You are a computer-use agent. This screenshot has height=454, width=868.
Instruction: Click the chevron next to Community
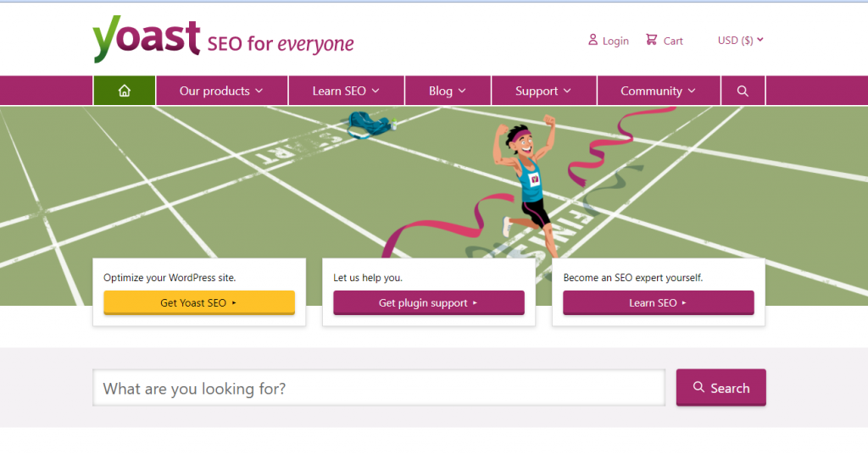coord(692,91)
